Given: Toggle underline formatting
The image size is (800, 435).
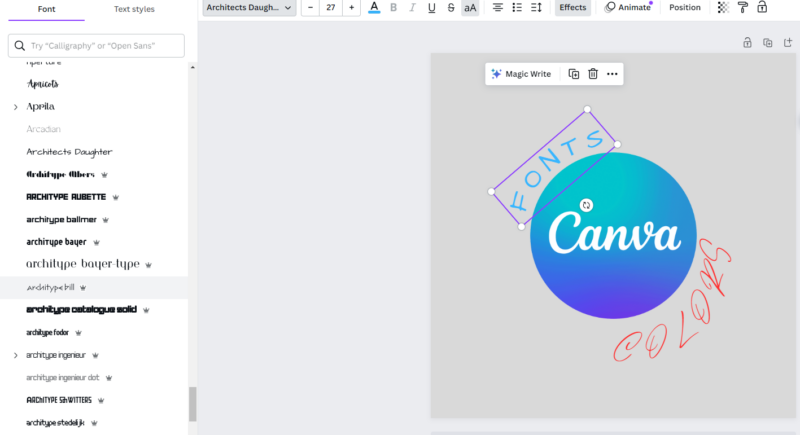Looking at the screenshot, I should pyautogui.click(x=432, y=8).
